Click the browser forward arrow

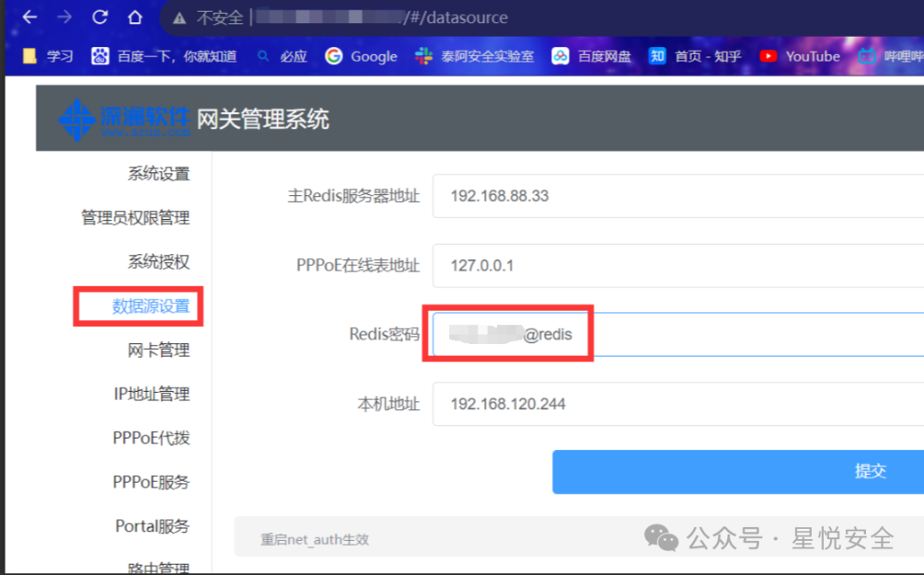(x=64, y=17)
